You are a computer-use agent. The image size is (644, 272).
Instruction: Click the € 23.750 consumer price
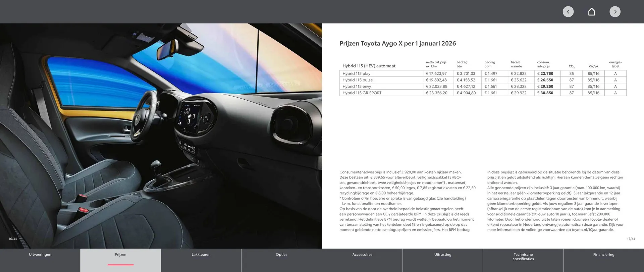coord(545,73)
